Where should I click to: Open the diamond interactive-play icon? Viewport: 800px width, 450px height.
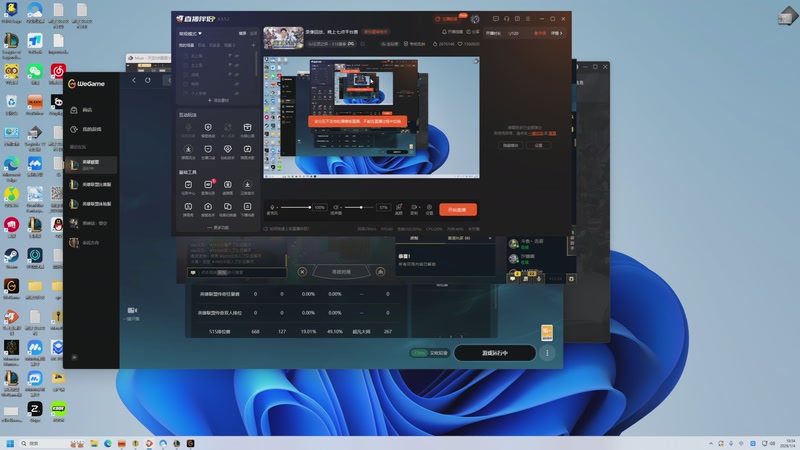click(x=228, y=151)
